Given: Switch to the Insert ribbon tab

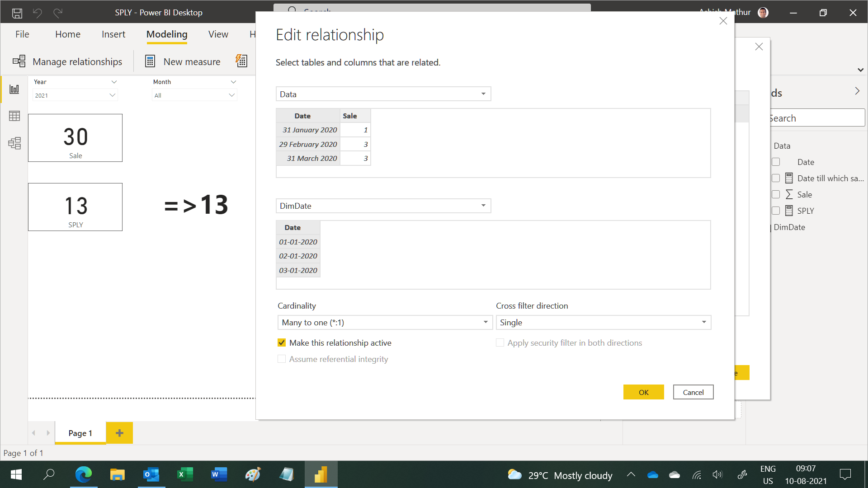Looking at the screenshot, I should click(113, 34).
